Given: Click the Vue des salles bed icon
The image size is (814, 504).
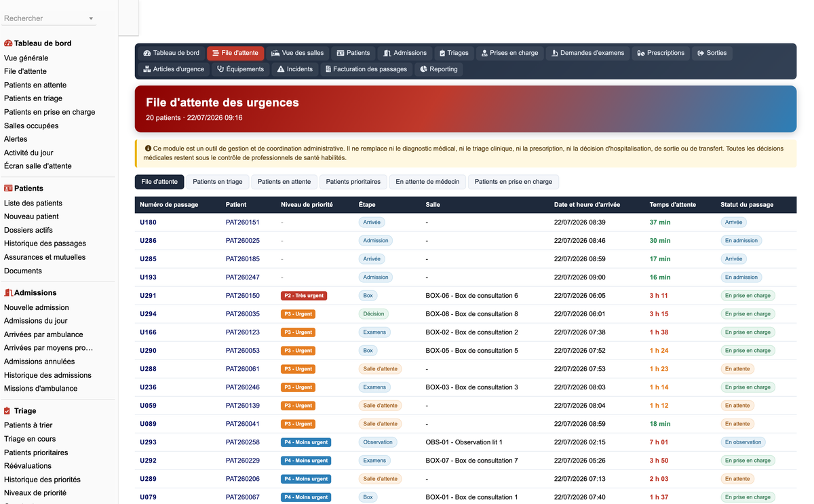Looking at the screenshot, I should tap(275, 53).
